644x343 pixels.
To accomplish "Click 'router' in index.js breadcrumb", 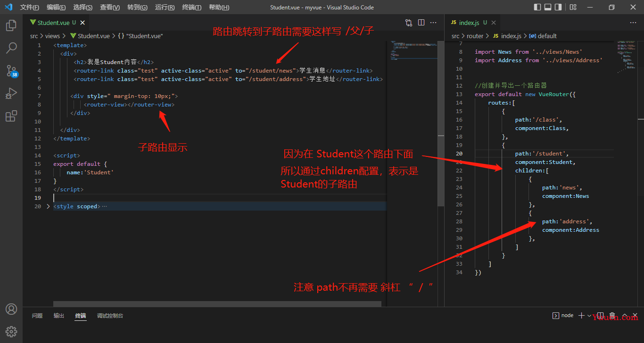I will (475, 36).
